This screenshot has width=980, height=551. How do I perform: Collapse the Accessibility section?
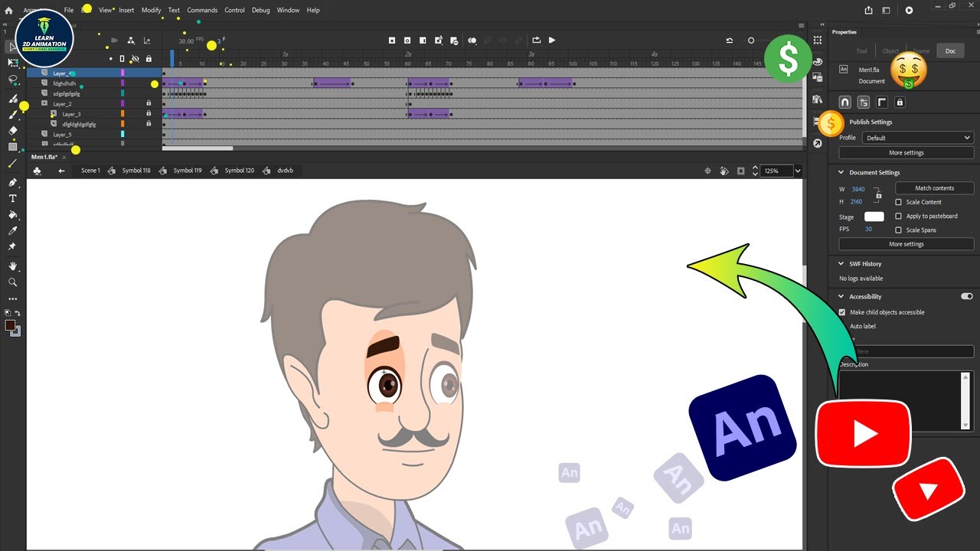[841, 296]
